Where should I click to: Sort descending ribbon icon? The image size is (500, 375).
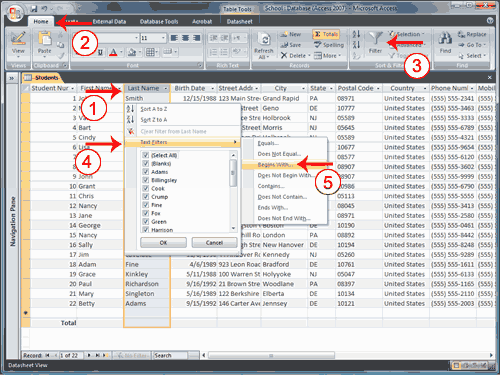point(356,44)
